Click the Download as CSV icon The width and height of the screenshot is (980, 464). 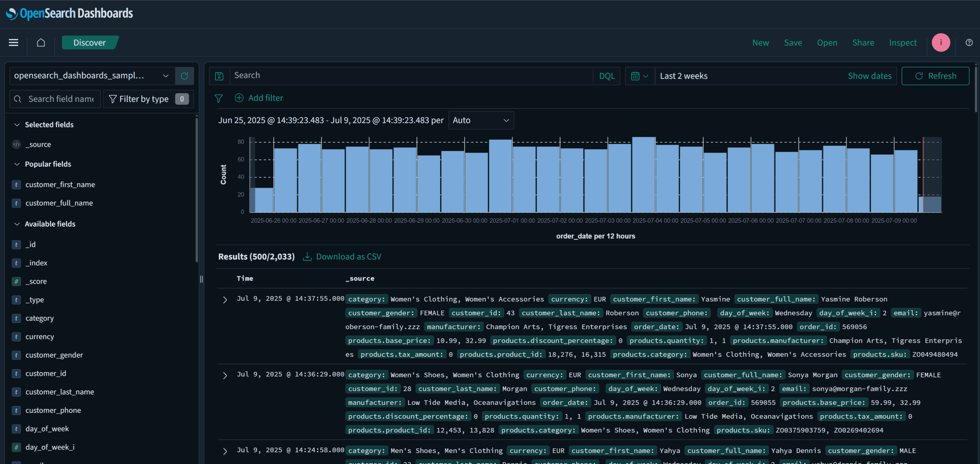[307, 256]
